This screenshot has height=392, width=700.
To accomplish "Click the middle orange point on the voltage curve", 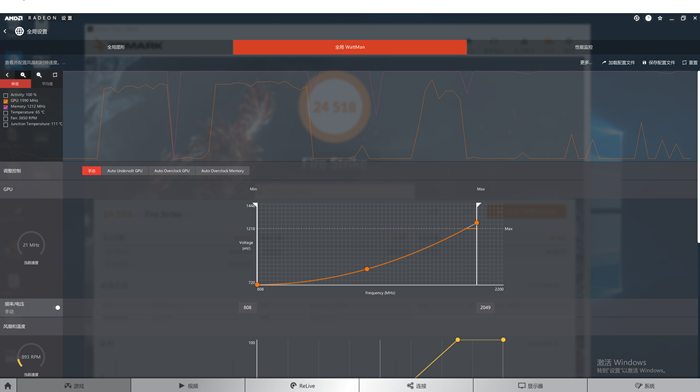I will tap(367, 269).
